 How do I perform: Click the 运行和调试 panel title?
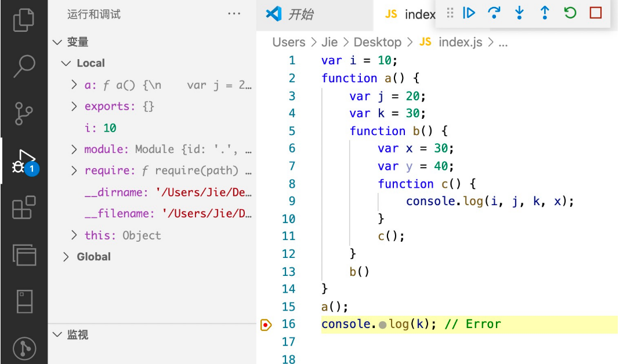click(93, 14)
